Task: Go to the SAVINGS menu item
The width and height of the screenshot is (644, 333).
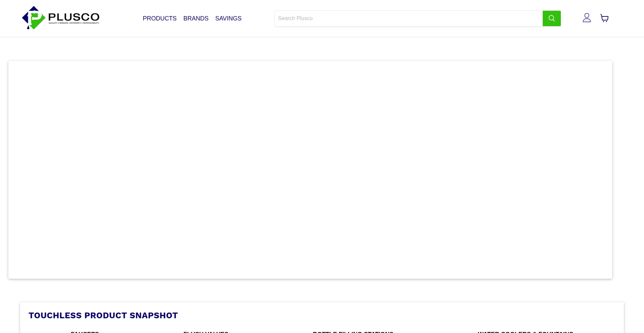Action: coord(228,18)
